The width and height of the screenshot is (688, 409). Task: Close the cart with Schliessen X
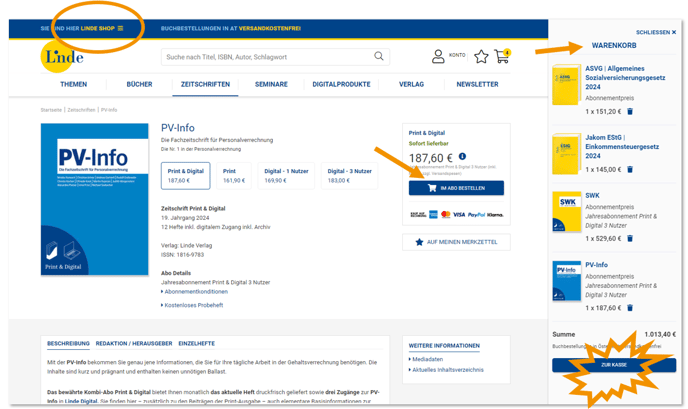pyautogui.click(x=656, y=32)
